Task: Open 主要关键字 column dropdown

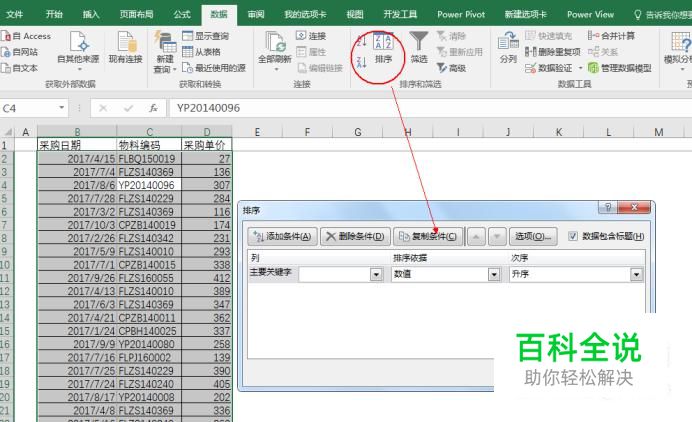Action: [x=376, y=275]
